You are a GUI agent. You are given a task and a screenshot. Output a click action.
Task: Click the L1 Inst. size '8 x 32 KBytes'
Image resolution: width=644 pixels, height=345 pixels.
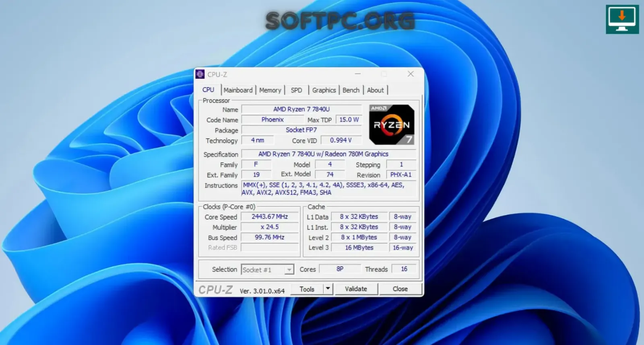[x=359, y=227]
